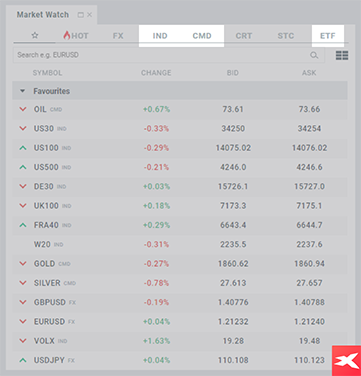361x376 pixels.
Task: Click the search magnifier icon
Action: tap(314, 55)
